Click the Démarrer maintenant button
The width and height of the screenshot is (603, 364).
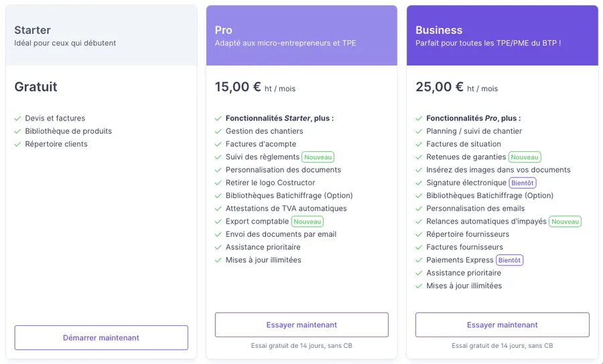pyautogui.click(x=101, y=338)
